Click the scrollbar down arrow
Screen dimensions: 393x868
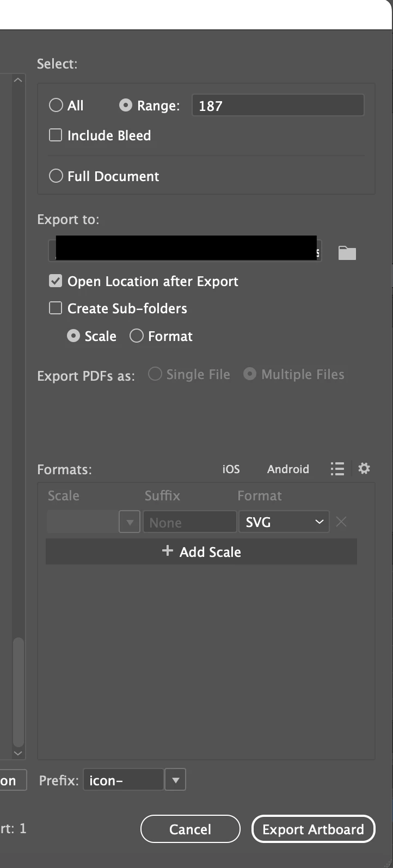[18, 753]
